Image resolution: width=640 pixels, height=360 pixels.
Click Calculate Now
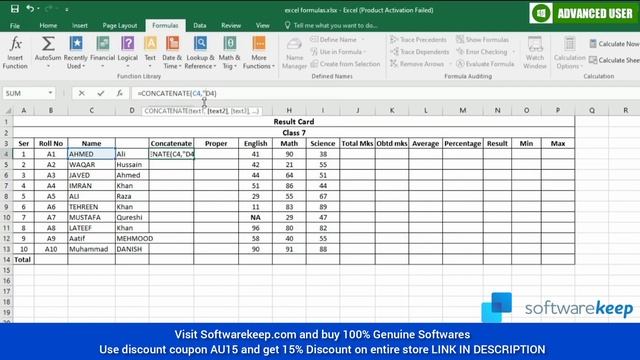614,44
